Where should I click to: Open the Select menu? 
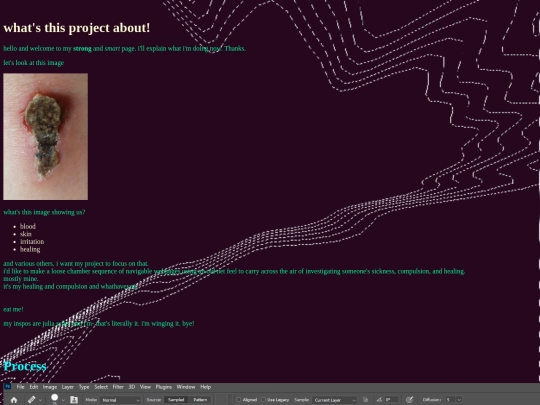click(101, 387)
